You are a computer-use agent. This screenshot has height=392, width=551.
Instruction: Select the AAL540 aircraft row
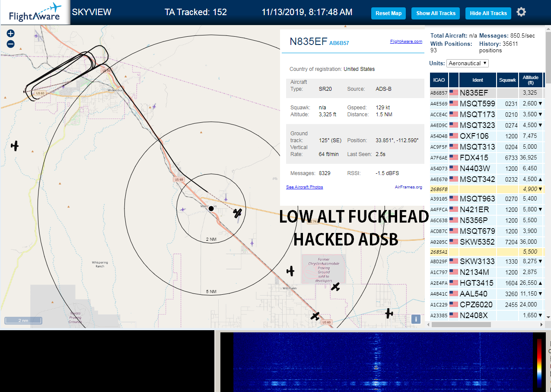coord(487,294)
